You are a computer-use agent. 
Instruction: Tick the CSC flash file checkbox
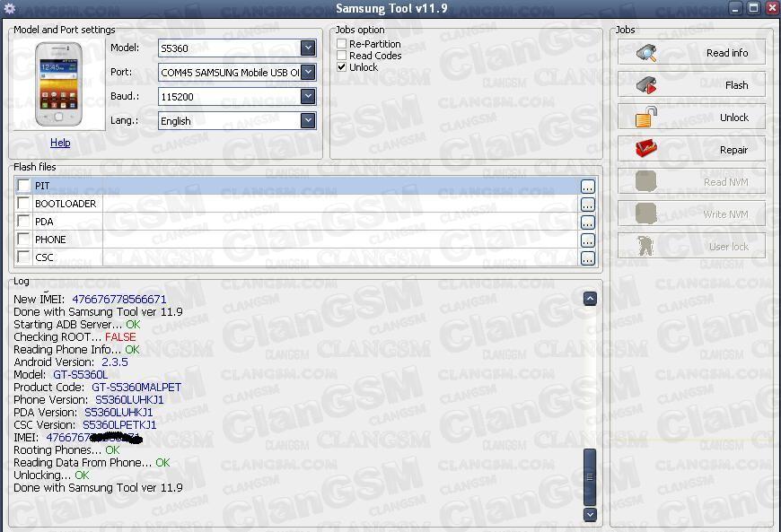[23, 257]
